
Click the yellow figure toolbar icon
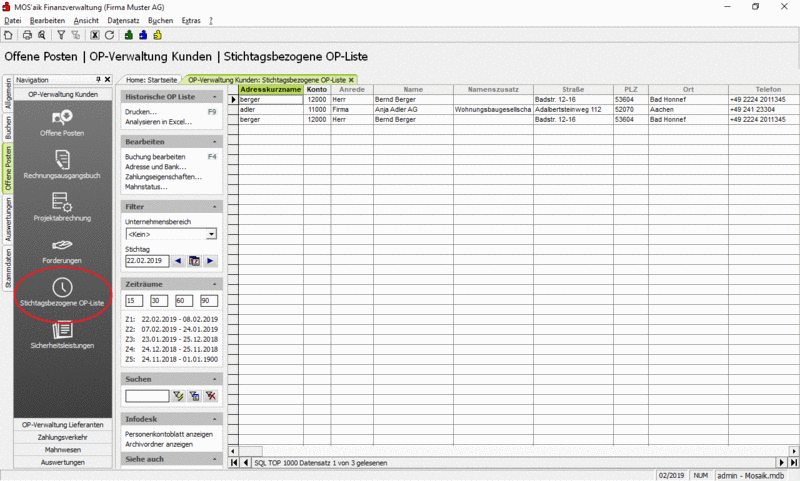158,35
